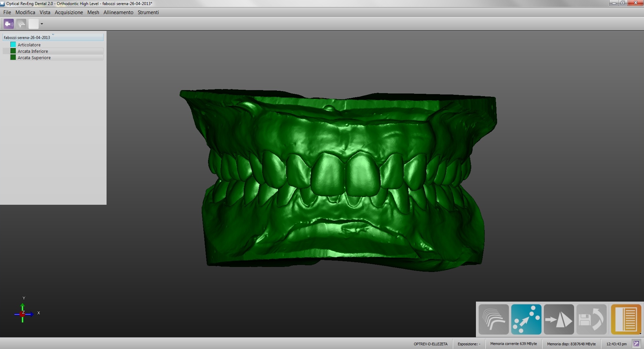Open the small arrow under orange panel icon
Screen dimensions: 644x349
[640, 334]
